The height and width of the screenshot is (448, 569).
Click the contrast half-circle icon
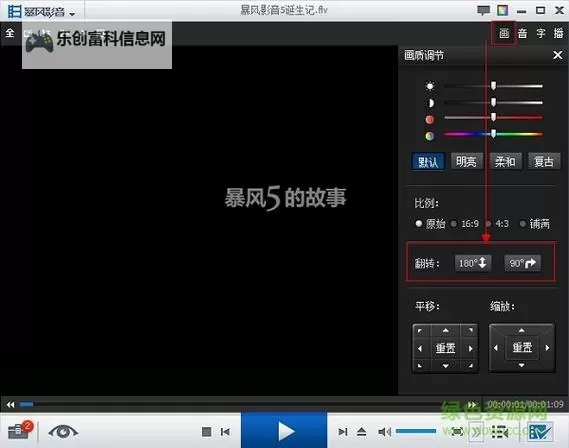(x=430, y=103)
